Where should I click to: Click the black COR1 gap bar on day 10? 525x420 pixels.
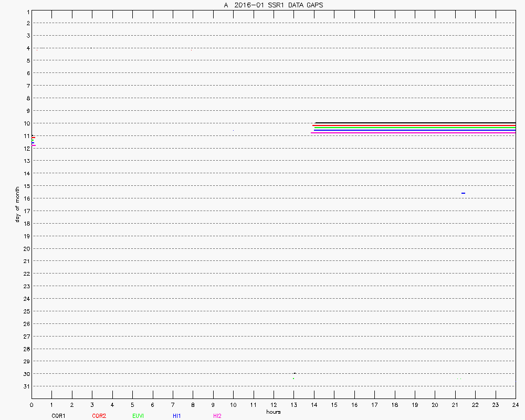[x=415, y=123]
